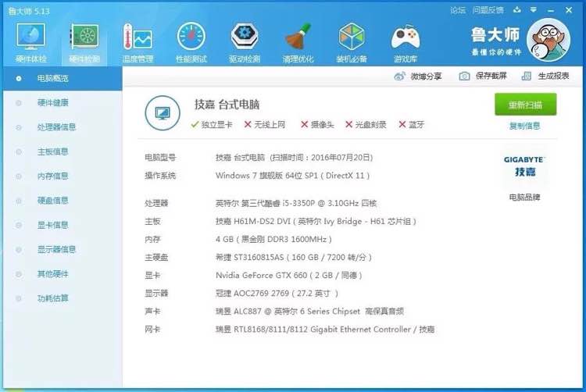Open the title bar dropdown menu arrow

(x=534, y=9)
